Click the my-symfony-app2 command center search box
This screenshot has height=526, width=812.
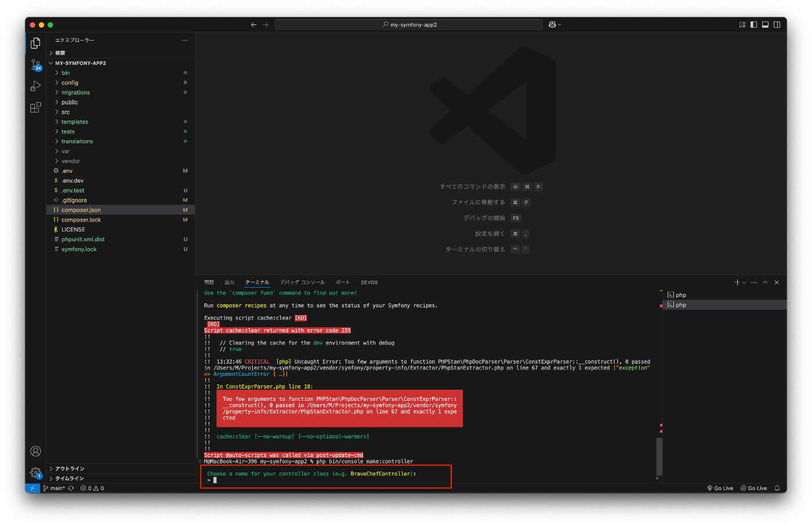click(x=409, y=24)
